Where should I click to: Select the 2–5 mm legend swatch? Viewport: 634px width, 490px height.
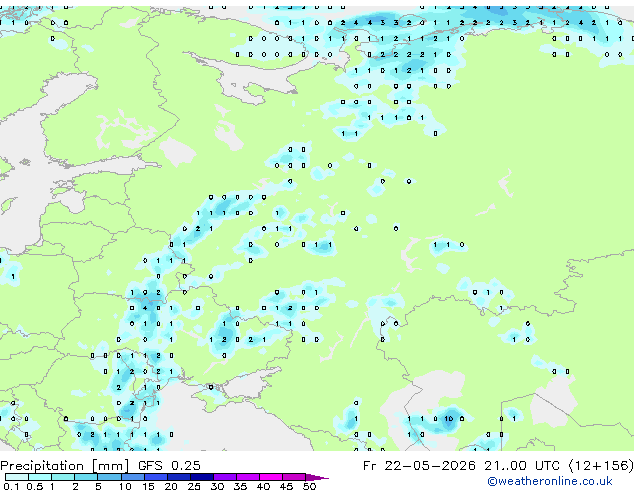(86, 477)
